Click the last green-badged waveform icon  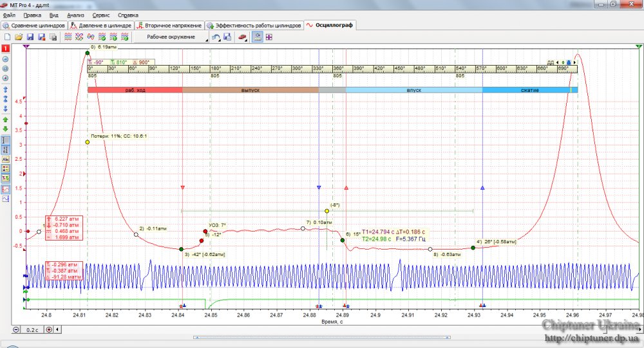coord(124,37)
